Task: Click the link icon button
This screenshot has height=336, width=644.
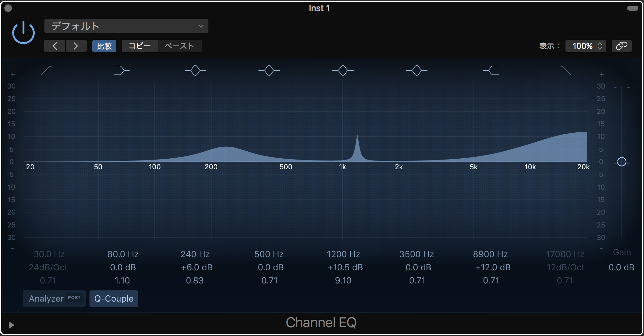Action: pyautogui.click(x=621, y=46)
